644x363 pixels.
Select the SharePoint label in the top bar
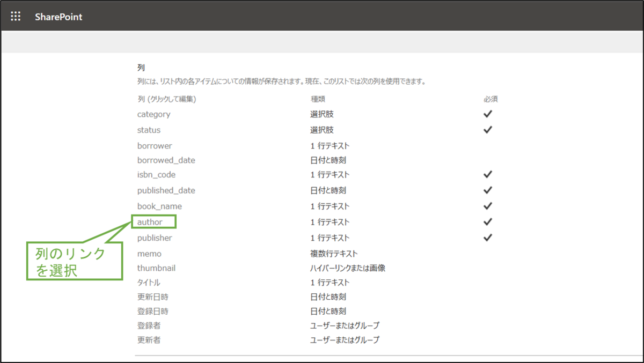click(58, 17)
